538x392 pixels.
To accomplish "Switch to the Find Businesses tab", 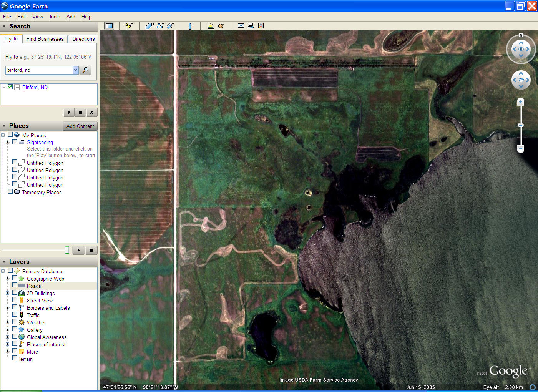I will coord(45,39).
